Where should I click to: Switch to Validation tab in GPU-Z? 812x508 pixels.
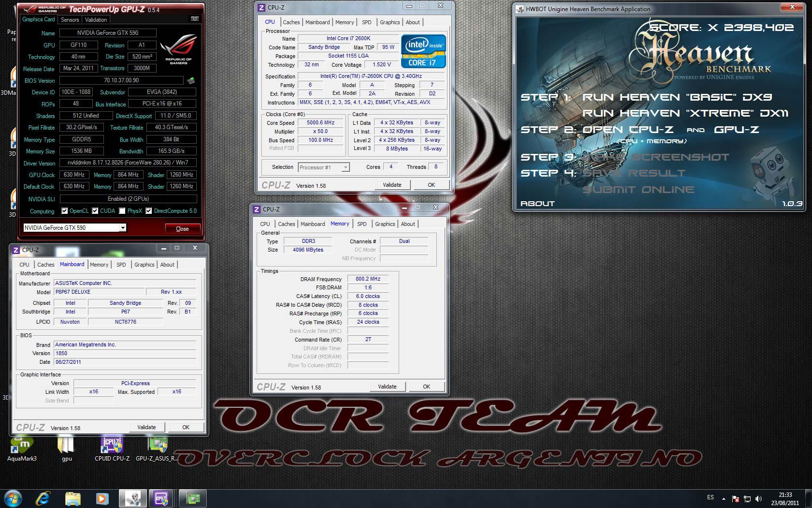click(96, 20)
